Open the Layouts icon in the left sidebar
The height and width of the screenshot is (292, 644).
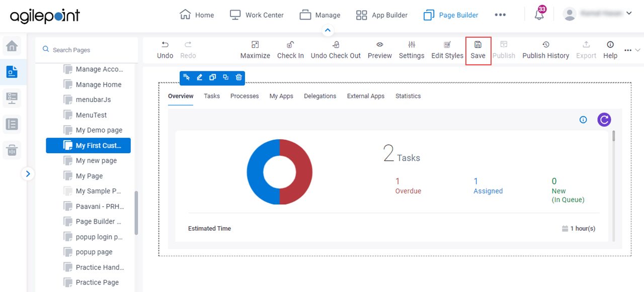coord(12,124)
